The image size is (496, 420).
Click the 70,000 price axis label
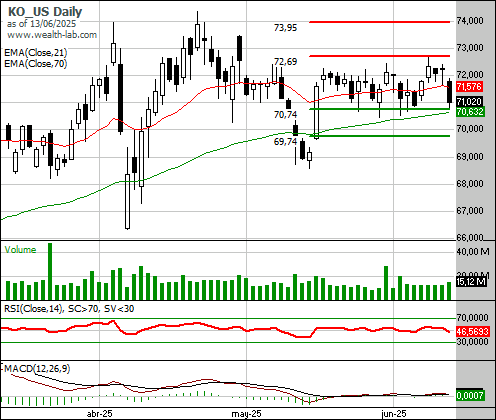(x=470, y=129)
